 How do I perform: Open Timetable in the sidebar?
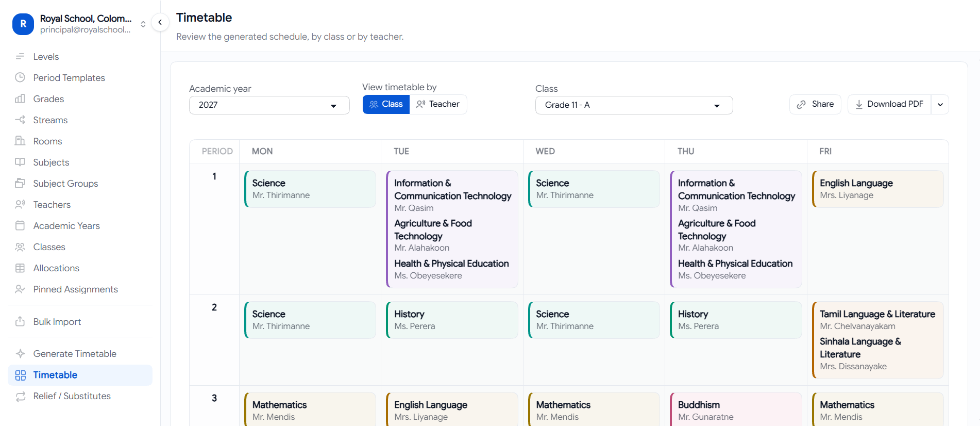point(80,375)
